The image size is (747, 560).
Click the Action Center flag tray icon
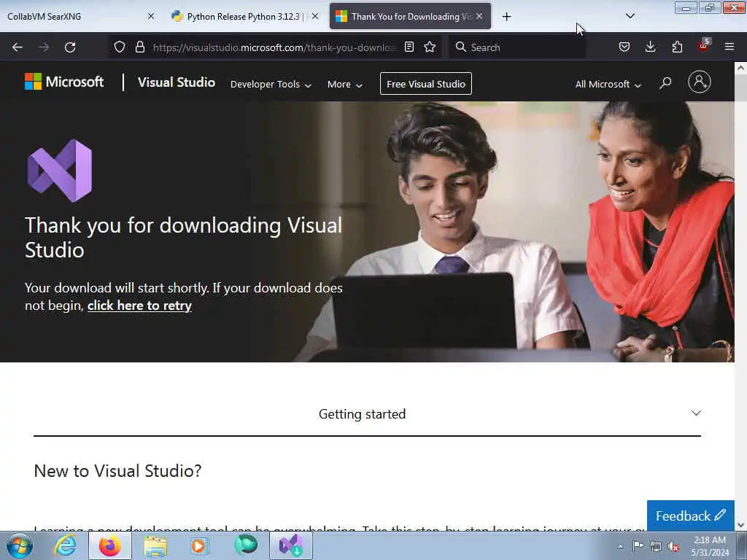[x=638, y=546]
